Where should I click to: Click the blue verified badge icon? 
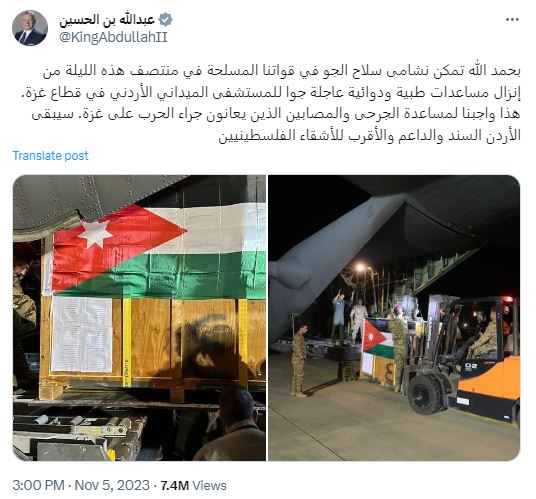(166, 19)
